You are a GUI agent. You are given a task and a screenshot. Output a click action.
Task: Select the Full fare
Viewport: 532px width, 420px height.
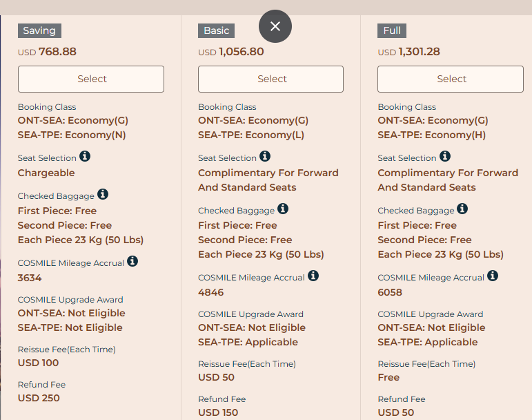pyautogui.click(x=451, y=79)
